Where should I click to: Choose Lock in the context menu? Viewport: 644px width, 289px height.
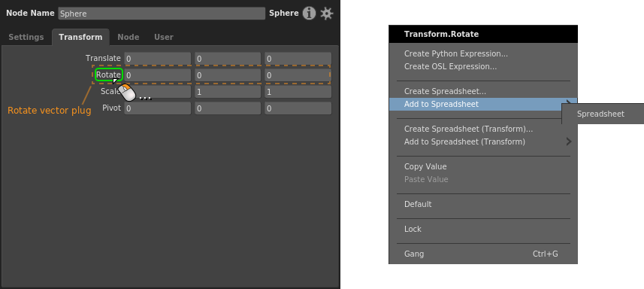click(x=413, y=229)
